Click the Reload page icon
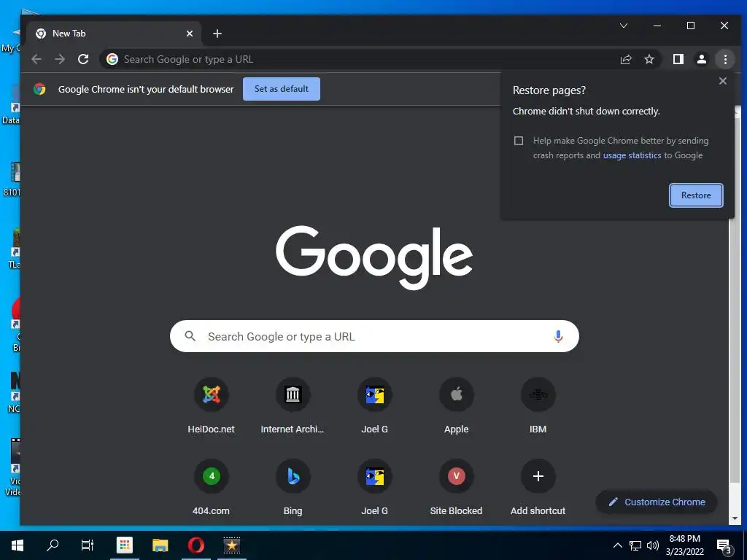The image size is (747, 560). tap(83, 59)
